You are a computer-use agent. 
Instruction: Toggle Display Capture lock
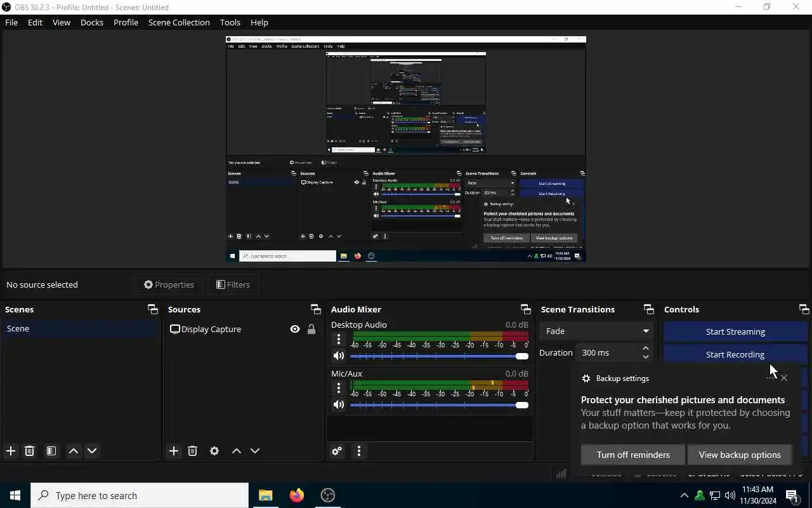tap(311, 329)
